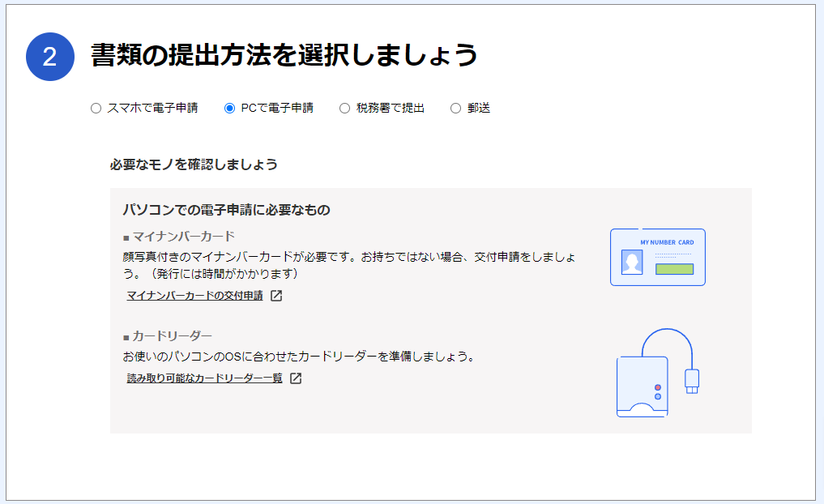Click external-link icon beside カードリーダー一覧
Viewport: 824px width, 504px height.
[296, 378]
